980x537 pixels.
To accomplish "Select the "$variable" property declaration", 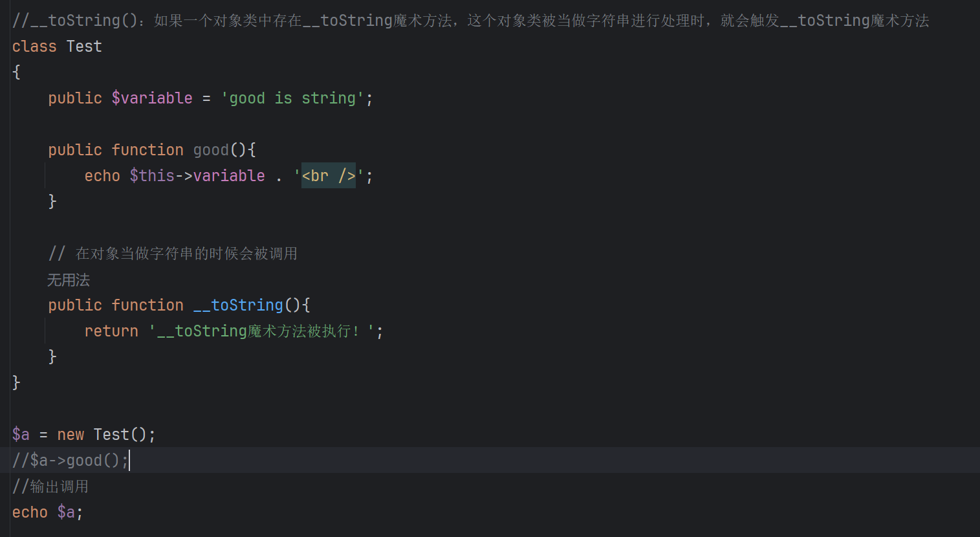I will (152, 98).
